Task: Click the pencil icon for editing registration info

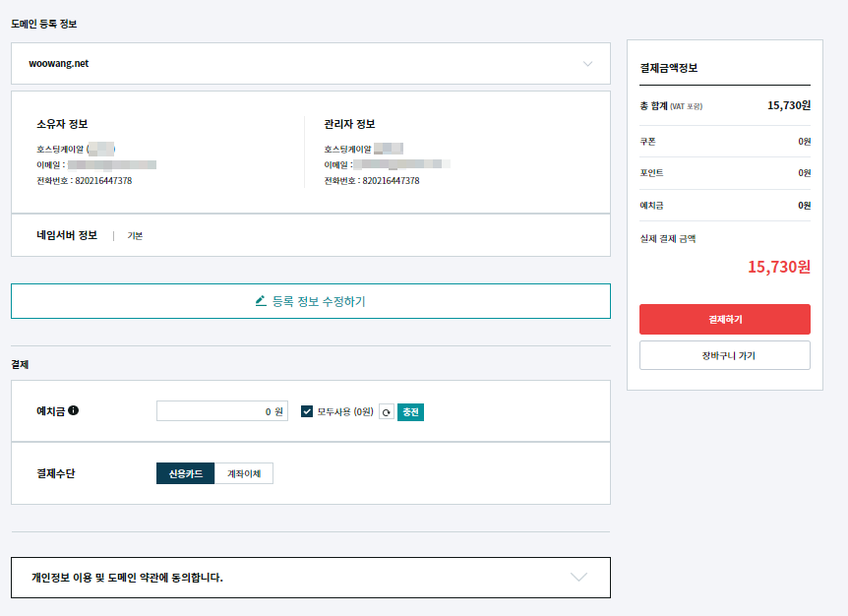Action: tap(261, 301)
